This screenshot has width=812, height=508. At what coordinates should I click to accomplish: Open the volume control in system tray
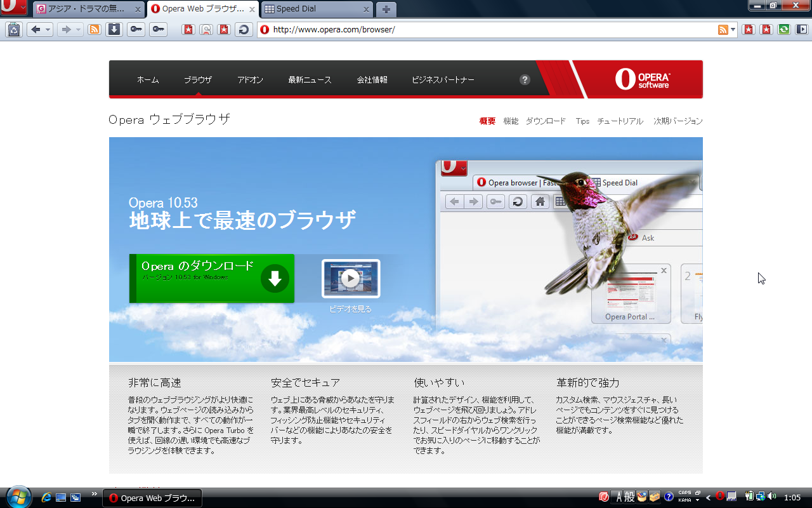pos(771,496)
